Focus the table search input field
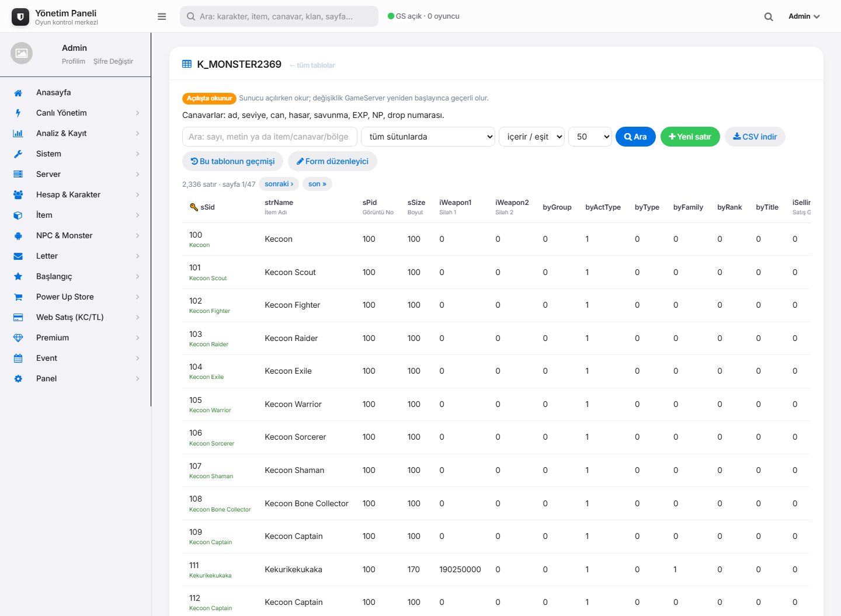The height and width of the screenshot is (616, 841). click(x=270, y=137)
